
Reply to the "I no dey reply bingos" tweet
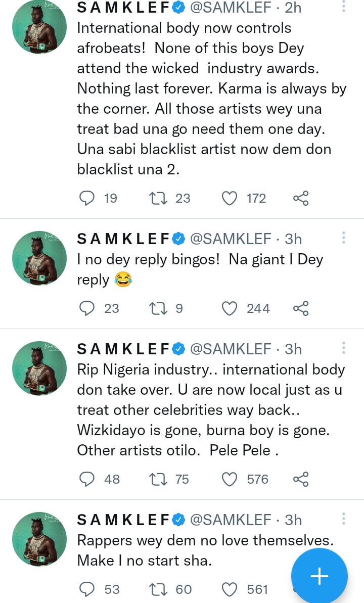87,308
